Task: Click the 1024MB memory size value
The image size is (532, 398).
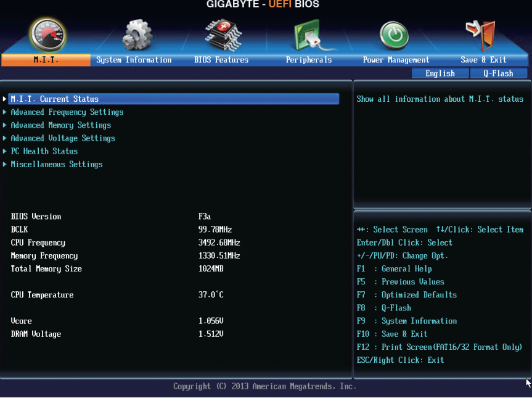Action: click(211, 268)
